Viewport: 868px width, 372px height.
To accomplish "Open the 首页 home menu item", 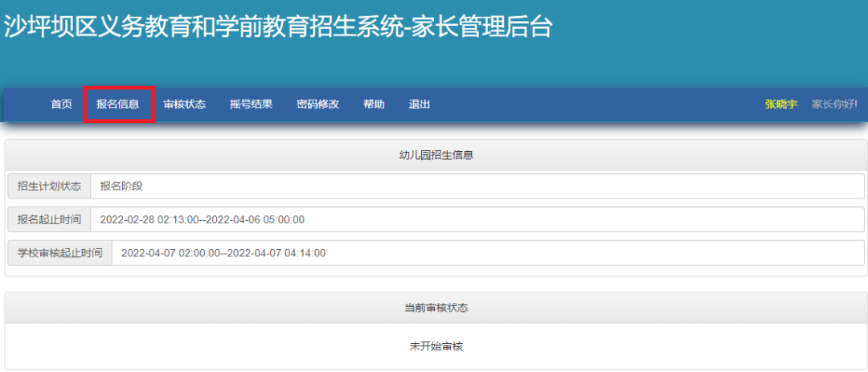I will (x=61, y=104).
